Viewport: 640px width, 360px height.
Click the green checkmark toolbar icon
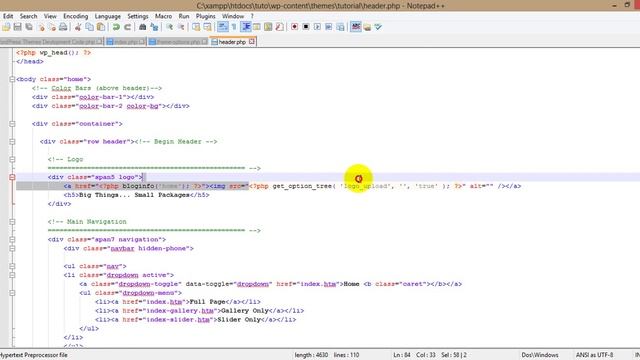(x=378, y=27)
